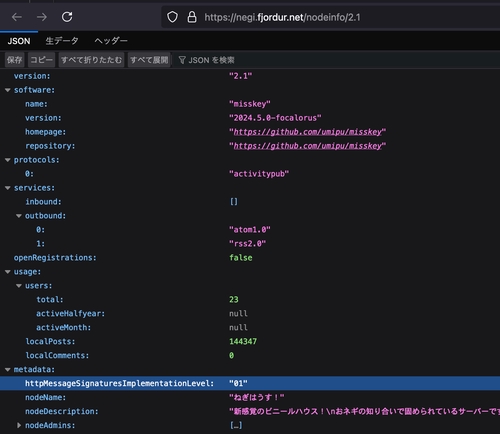Open the homepage GitHub misskey link
Image resolution: width=500 pixels, height=434 pixels.
tap(307, 132)
